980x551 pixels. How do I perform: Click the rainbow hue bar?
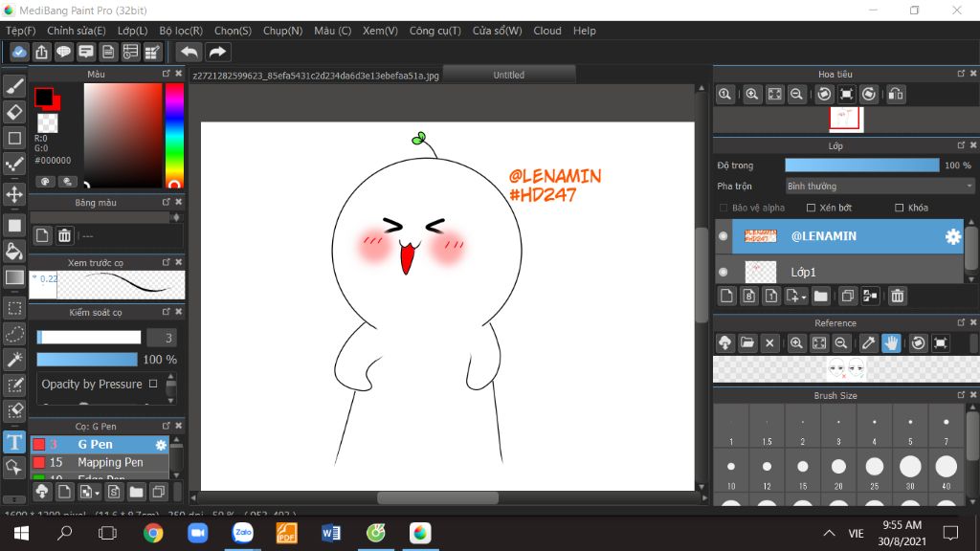pyautogui.click(x=174, y=136)
